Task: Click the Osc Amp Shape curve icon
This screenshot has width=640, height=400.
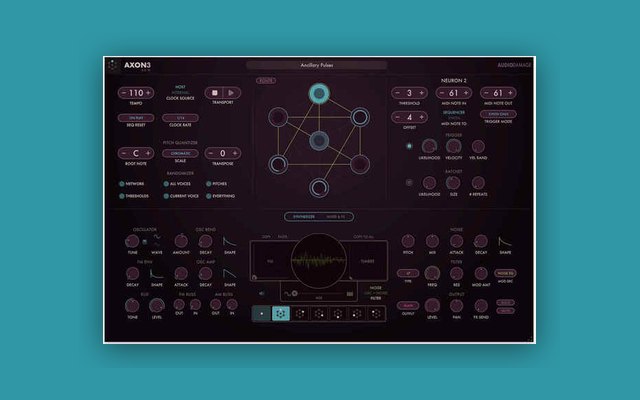Action: tap(229, 273)
